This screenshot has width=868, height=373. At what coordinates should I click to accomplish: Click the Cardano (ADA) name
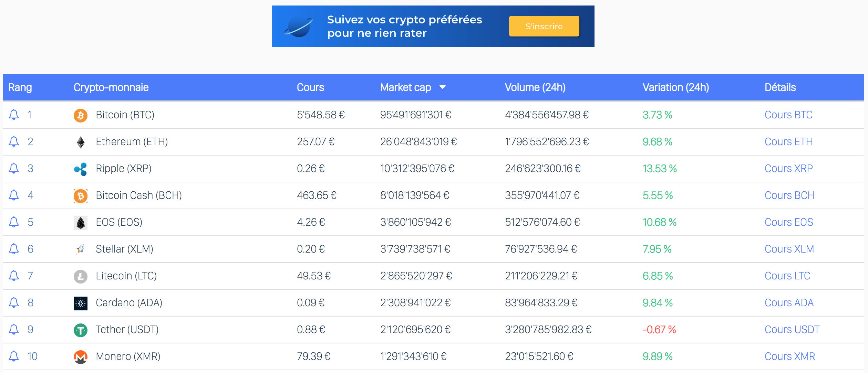pyautogui.click(x=129, y=302)
